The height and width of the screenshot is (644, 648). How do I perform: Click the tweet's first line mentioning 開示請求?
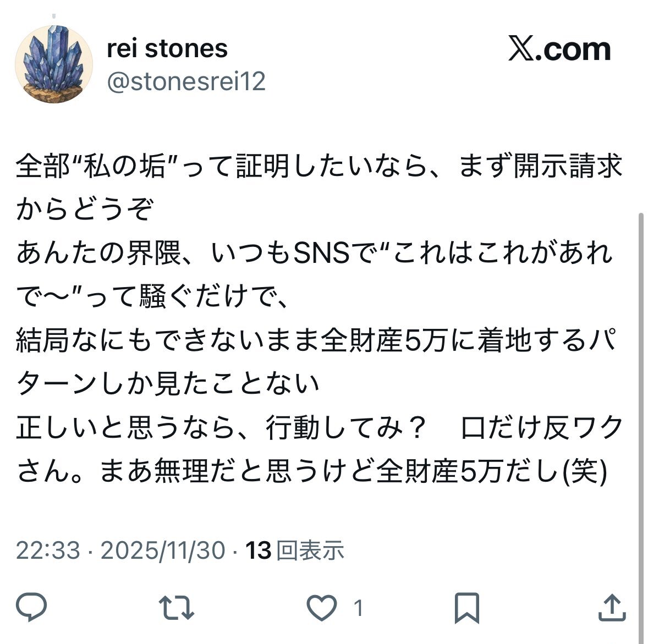319,166
